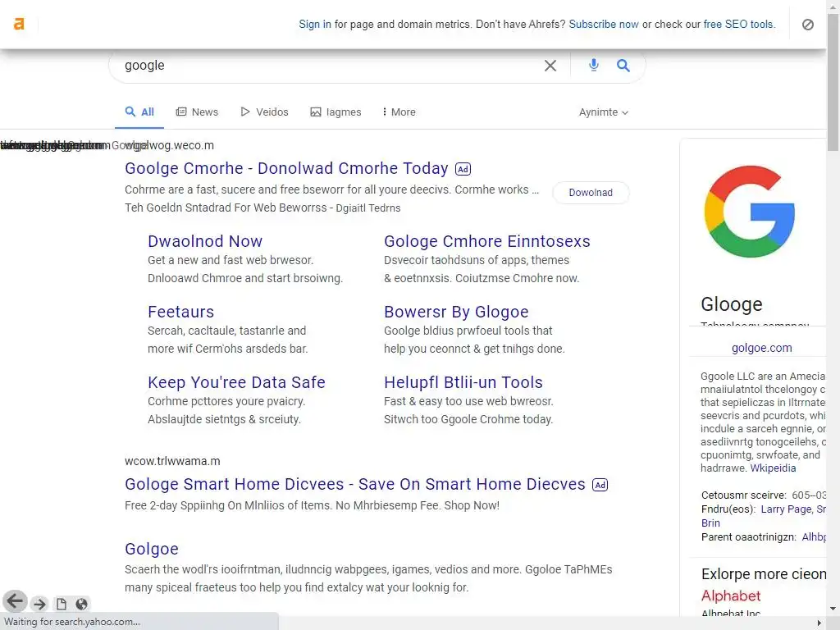Click the globe icon at bottom left
This screenshot has width=840, height=630.
pos(81,604)
